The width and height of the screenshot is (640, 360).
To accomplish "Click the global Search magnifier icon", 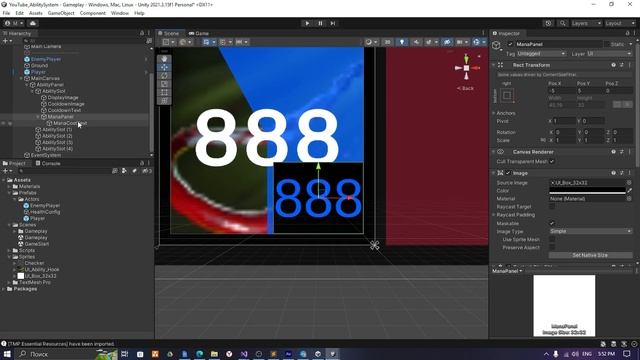I will click(562, 23).
